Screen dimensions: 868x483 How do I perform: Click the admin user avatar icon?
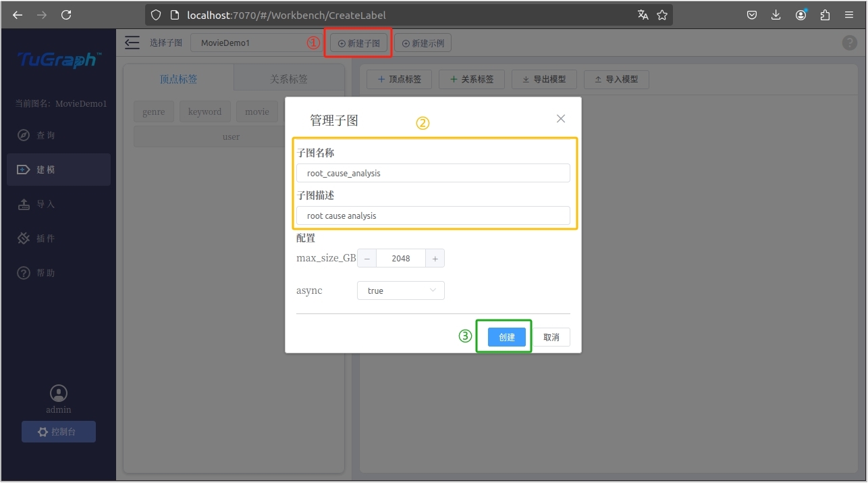pos(59,393)
